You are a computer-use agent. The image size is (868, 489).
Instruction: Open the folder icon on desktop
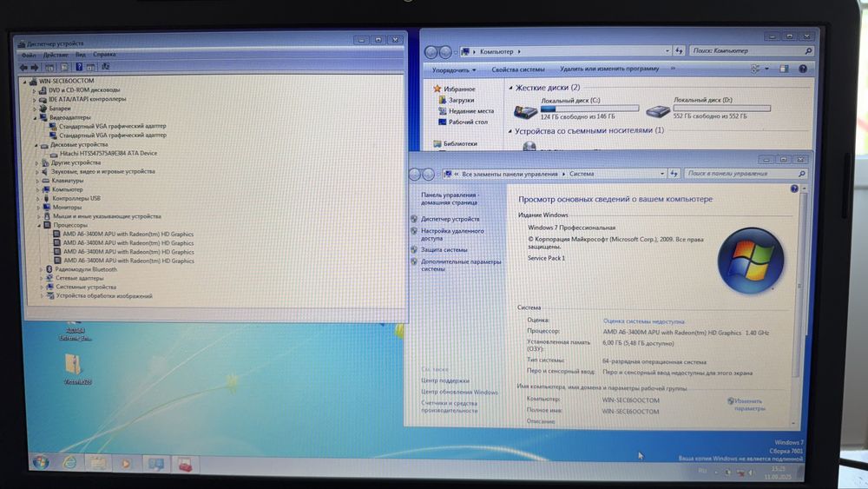[73, 365]
